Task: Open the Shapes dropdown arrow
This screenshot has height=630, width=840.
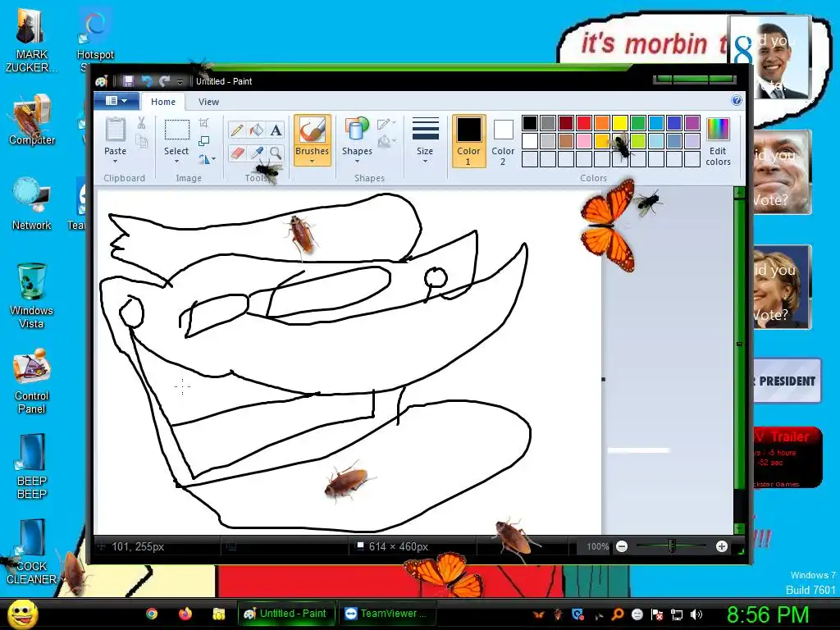Action: pyautogui.click(x=357, y=162)
